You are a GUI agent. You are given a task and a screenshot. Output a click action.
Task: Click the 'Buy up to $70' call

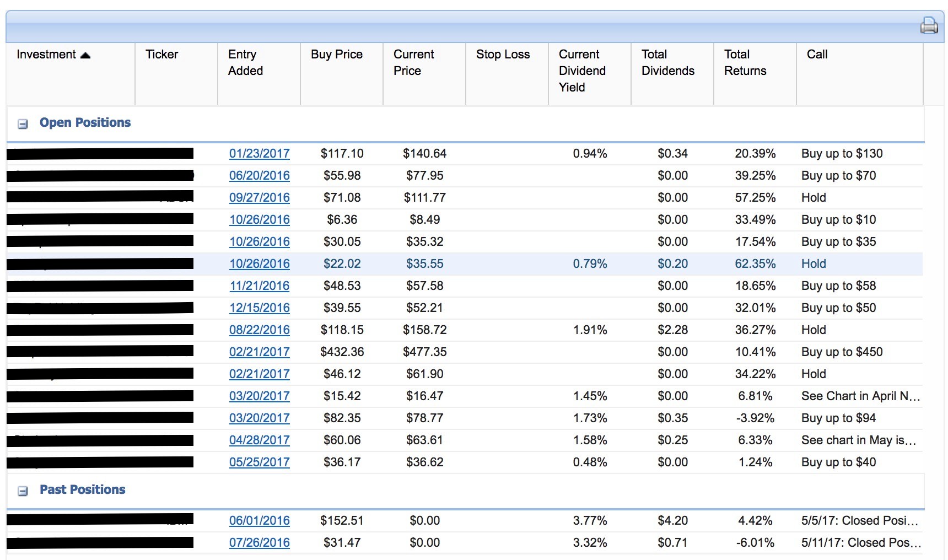[x=839, y=176]
